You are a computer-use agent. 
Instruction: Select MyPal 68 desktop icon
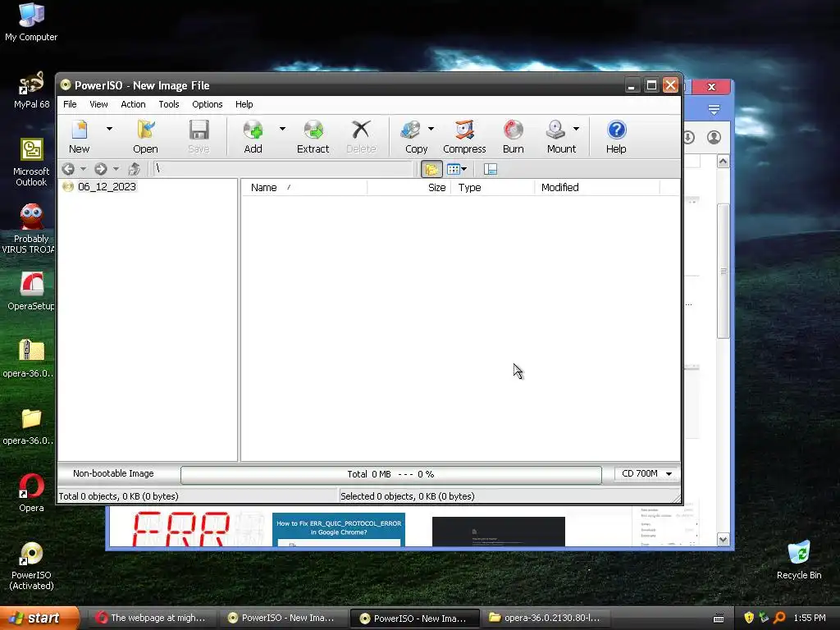tap(31, 90)
